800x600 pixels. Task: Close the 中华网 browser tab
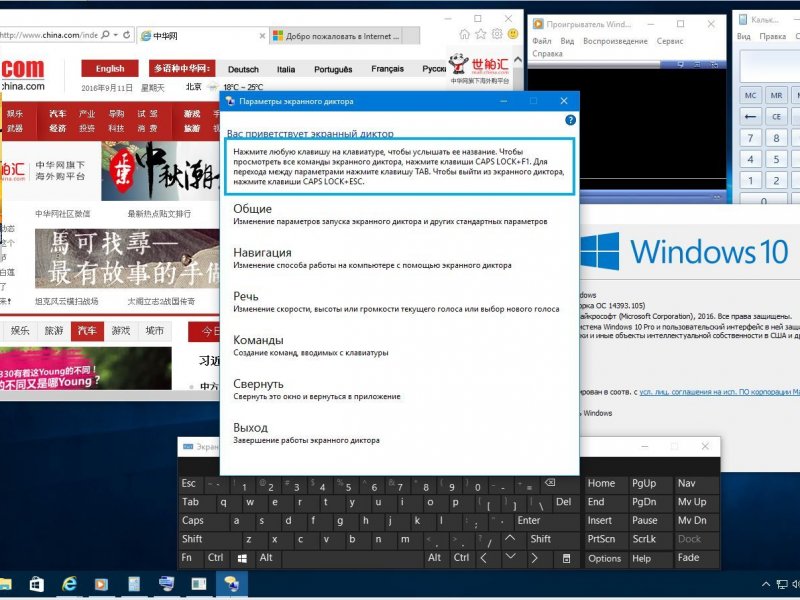click(x=262, y=36)
